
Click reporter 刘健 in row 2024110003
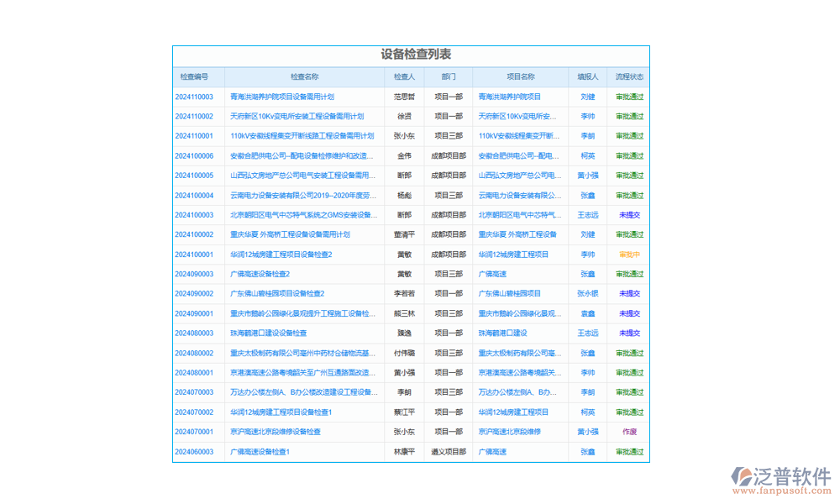click(x=588, y=97)
